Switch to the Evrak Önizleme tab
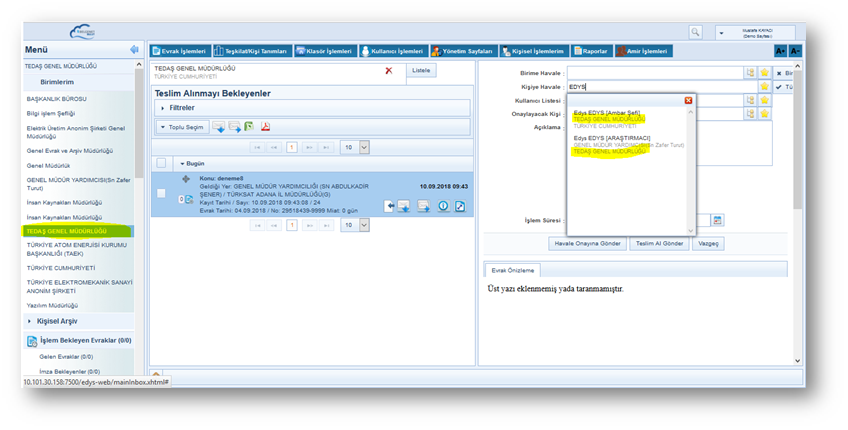Image resolution: width=848 pixels, height=430 pixels. click(x=513, y=270)
